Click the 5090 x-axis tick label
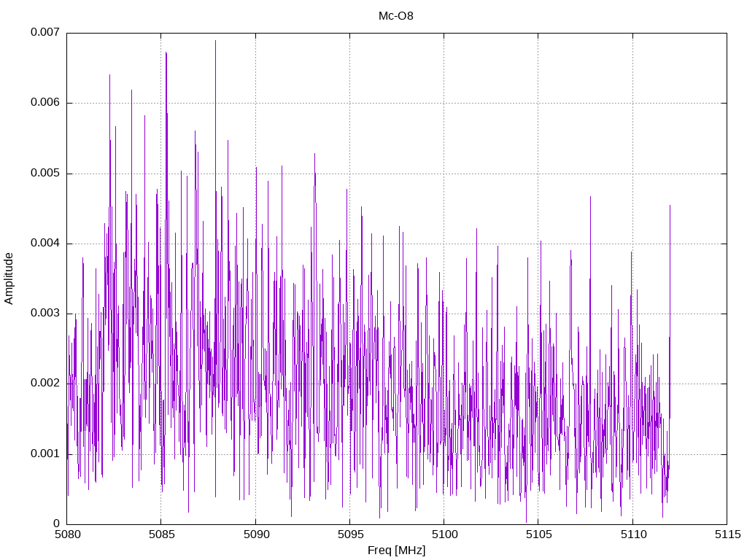 tap(256, 534)
